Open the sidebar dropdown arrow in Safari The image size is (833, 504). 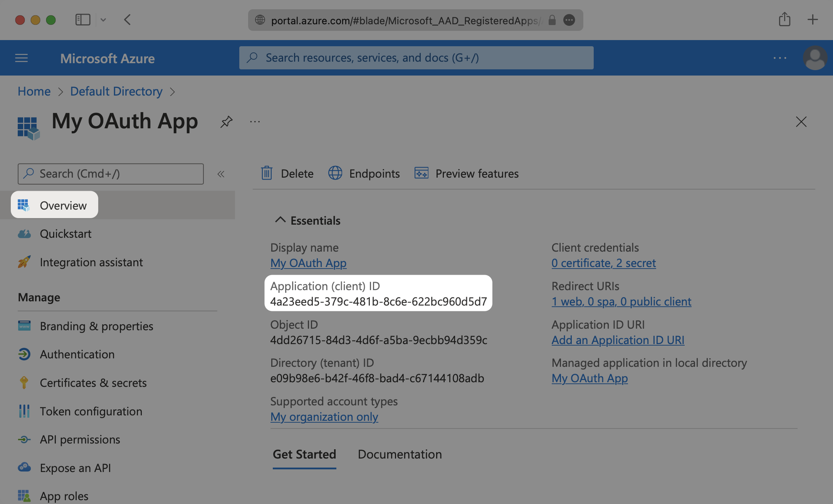click(x=103, y=20)
